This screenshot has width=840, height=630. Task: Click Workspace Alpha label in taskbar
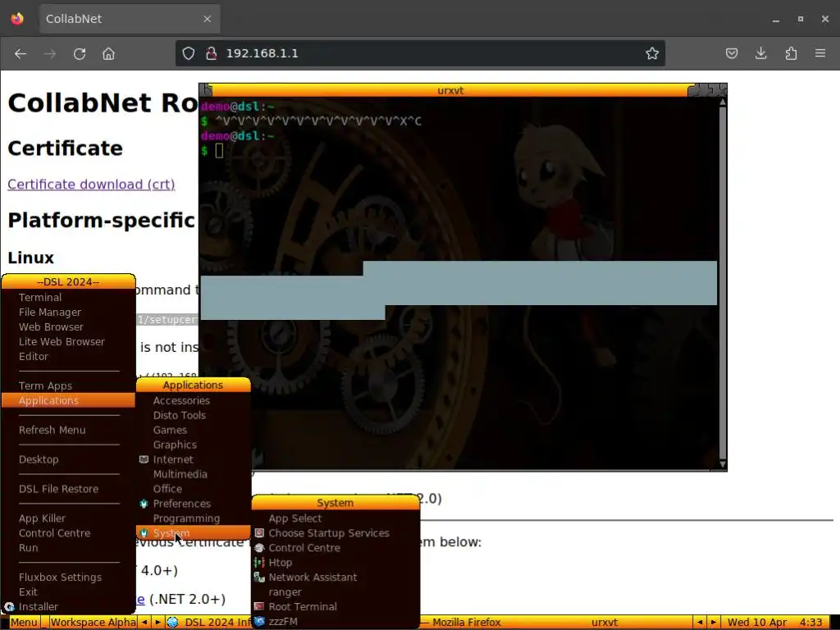(94, 622)
